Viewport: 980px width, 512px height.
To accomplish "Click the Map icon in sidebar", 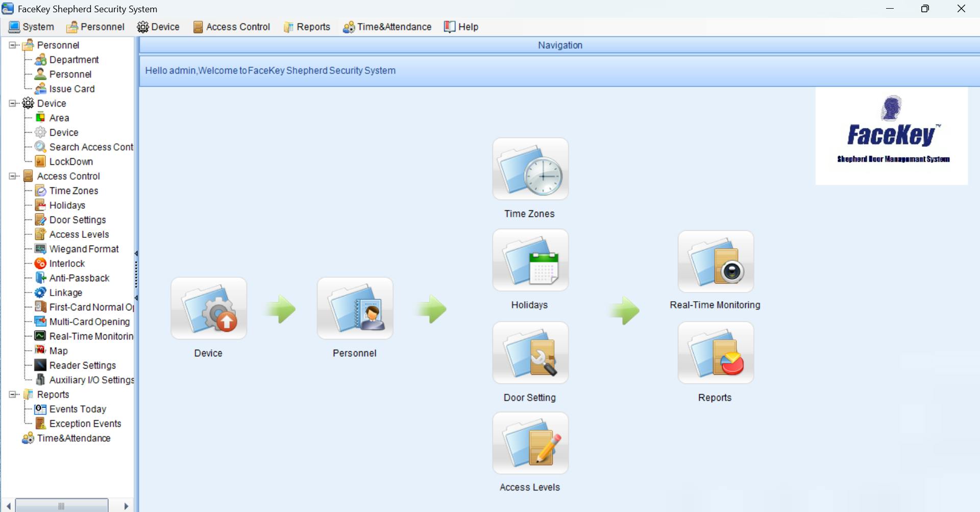I will (40, 351).
